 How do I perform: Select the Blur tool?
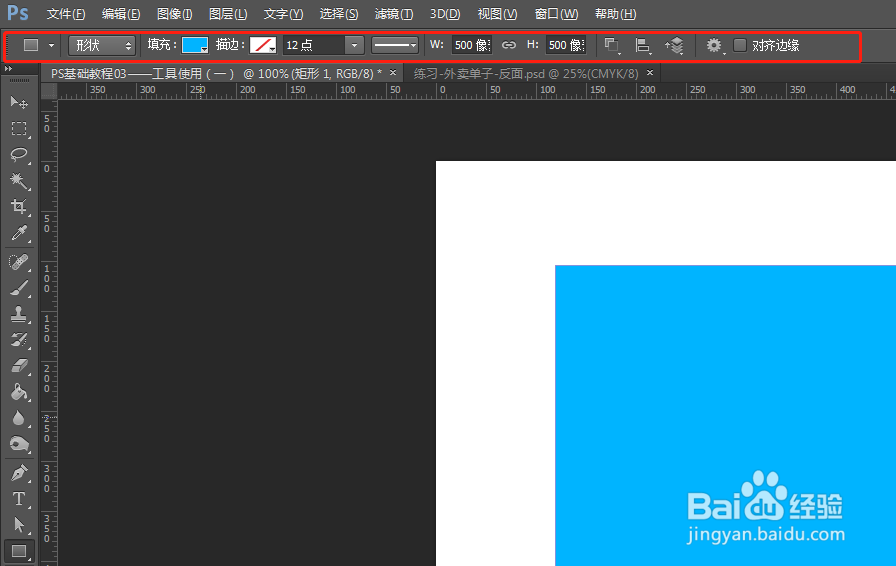pyautogui.click(x=19, y=418)
